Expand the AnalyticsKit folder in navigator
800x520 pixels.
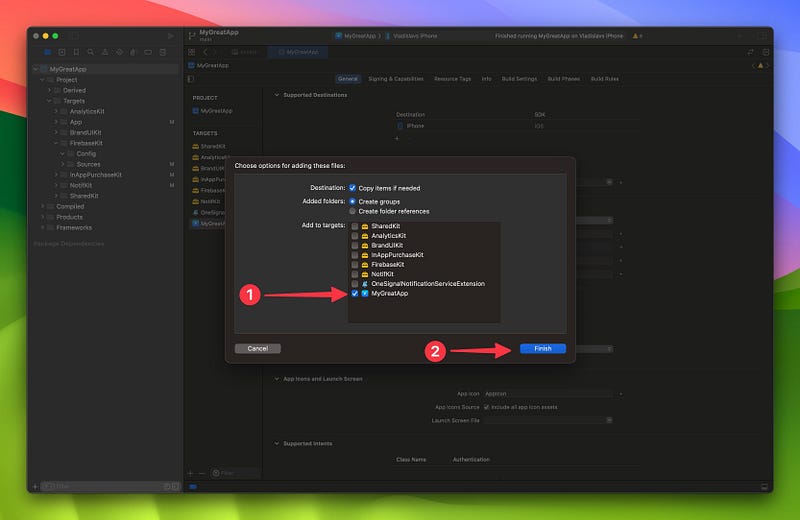tap(56, 111)
